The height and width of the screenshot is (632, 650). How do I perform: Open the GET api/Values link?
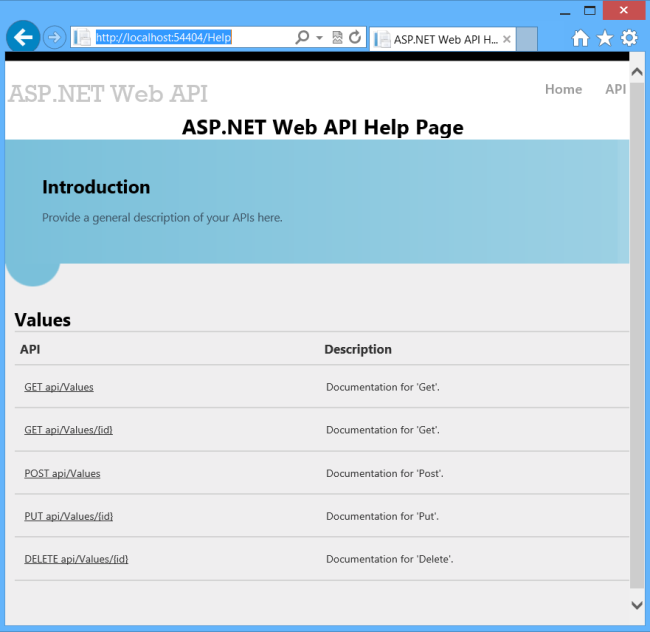[x=59, y=386]
